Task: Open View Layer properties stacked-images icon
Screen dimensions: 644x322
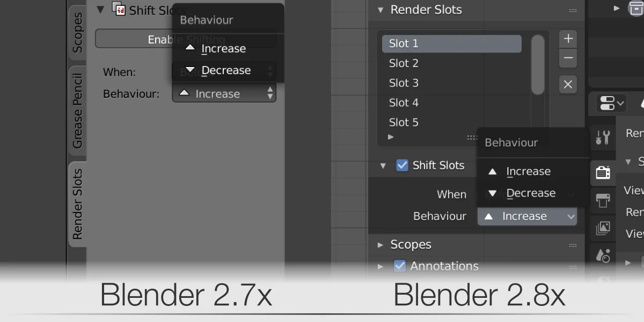Action: click(x=603, y=228)
